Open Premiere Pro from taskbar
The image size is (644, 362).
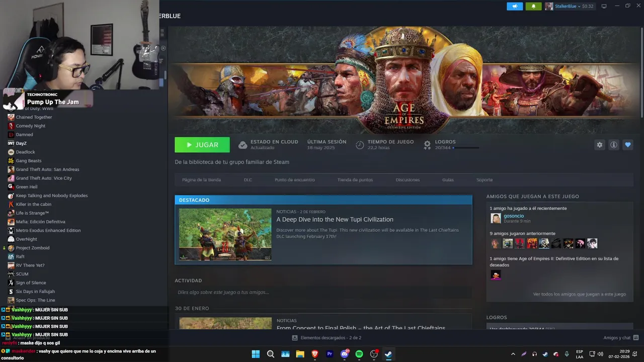coord(330,354)
